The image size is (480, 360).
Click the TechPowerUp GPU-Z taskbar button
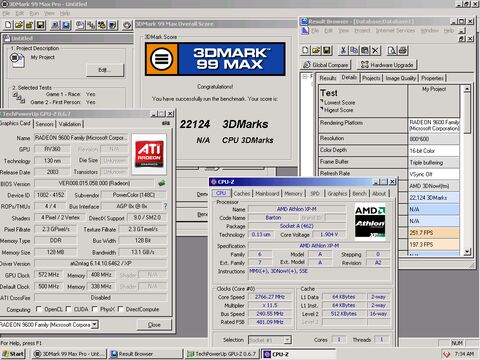(x=222, y=354)
